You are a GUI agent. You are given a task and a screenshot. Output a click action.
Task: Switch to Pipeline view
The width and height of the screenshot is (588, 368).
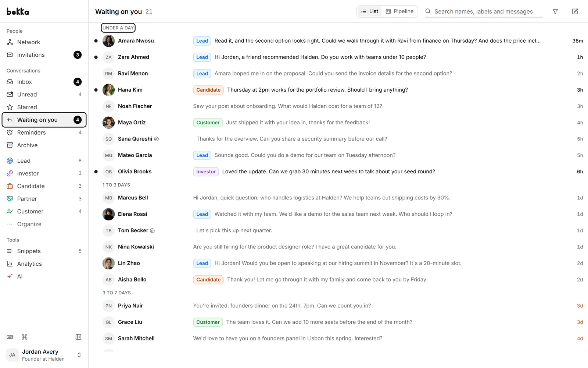399,11
